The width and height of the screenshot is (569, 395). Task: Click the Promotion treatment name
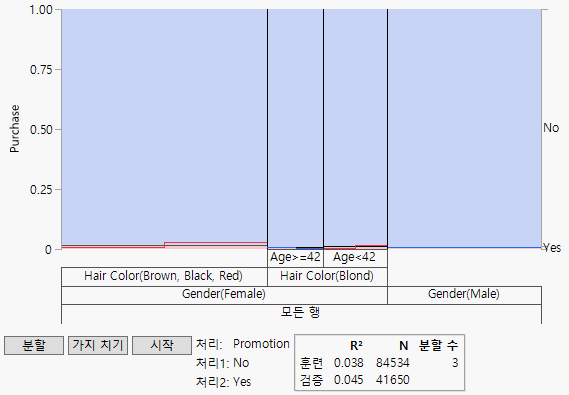[x=261, y=344]
